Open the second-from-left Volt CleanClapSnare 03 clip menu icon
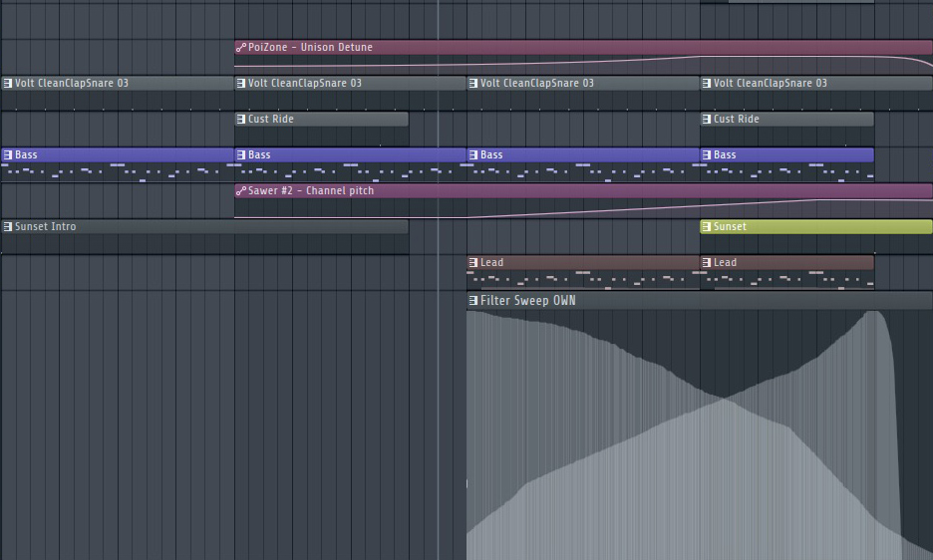 click(241, 84)
